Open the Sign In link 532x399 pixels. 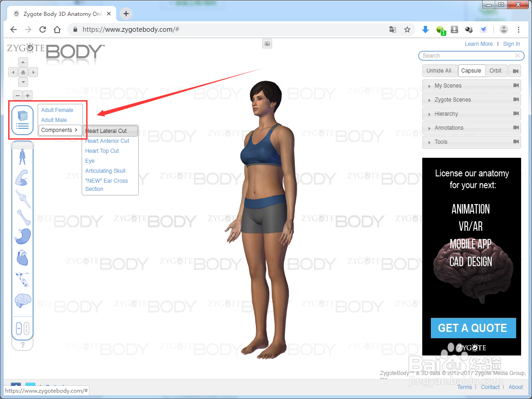[511, 44]
